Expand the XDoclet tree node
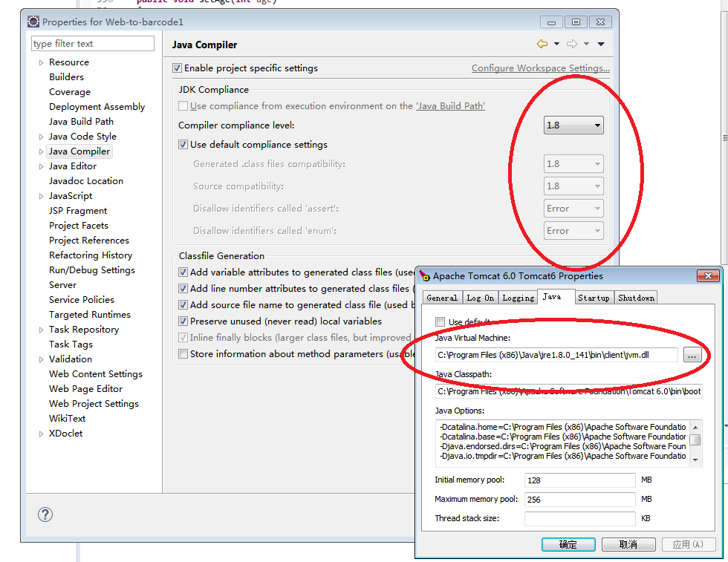728x562 pixels. click(x=41, y=434)
